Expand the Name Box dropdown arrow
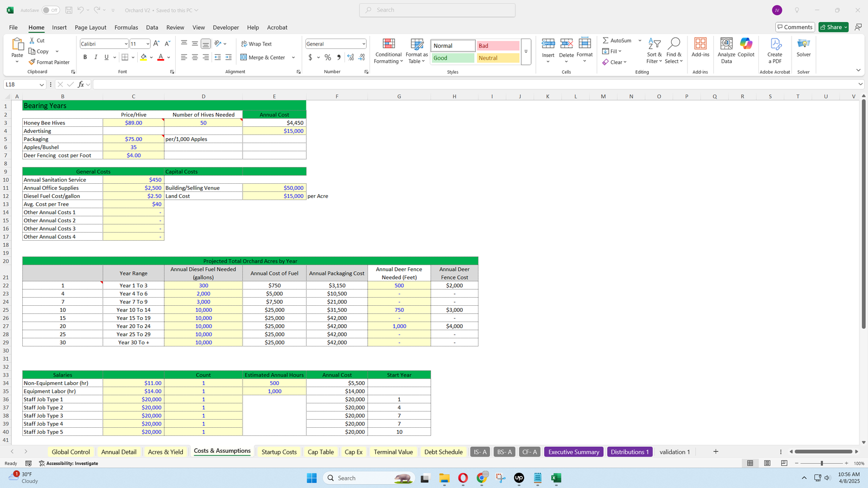Viewport: 868px width, 488px height. click(x=42, y=85)
